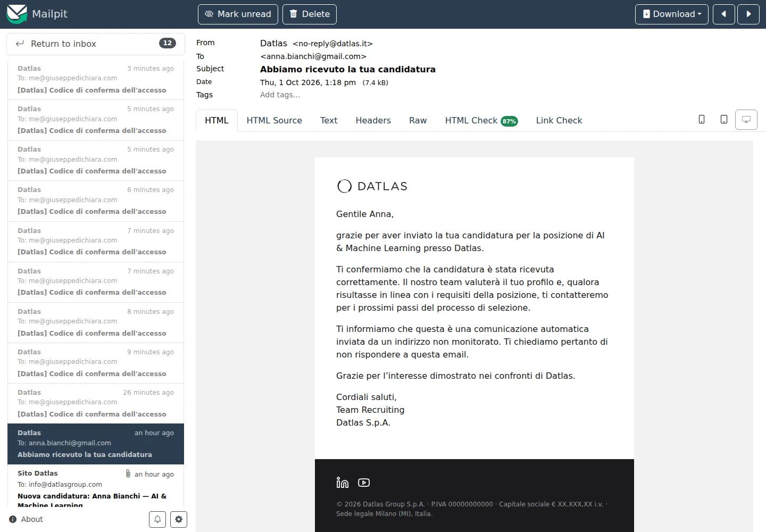Open the Raw tab
Viewport: 766px width, 532px height.
point(418,120)
